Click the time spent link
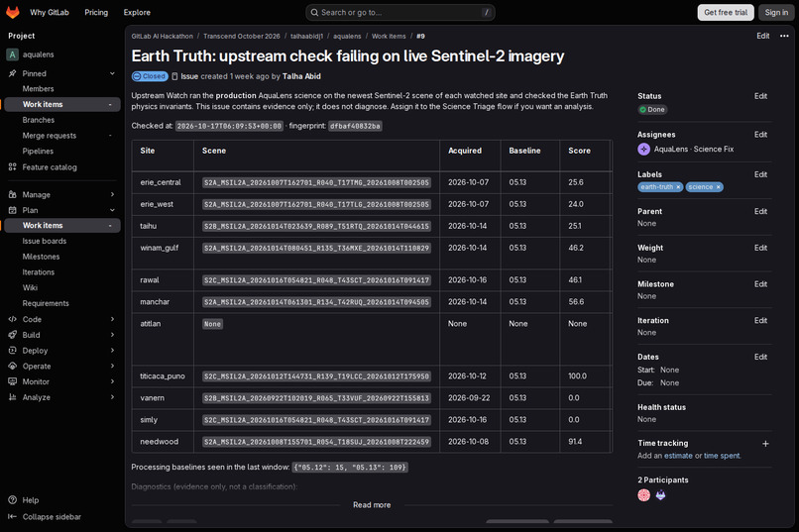The width and height of the screenshot is (799, 532). click(x=722, y=456)
